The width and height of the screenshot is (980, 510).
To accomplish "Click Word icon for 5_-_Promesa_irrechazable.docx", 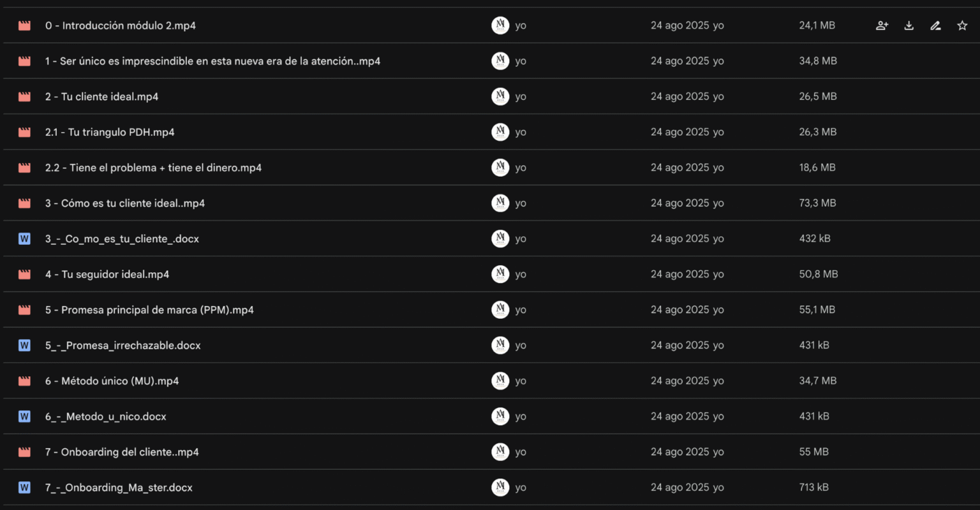I will tap(25, 346).
